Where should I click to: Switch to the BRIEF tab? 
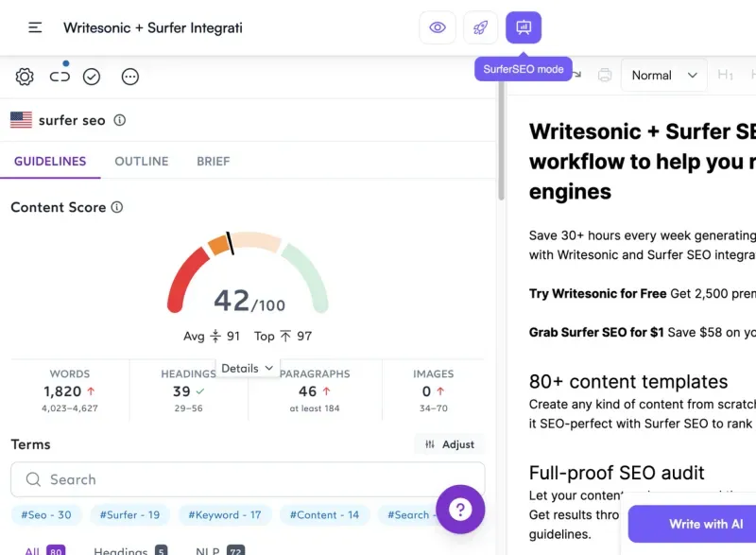click(214, 161)
